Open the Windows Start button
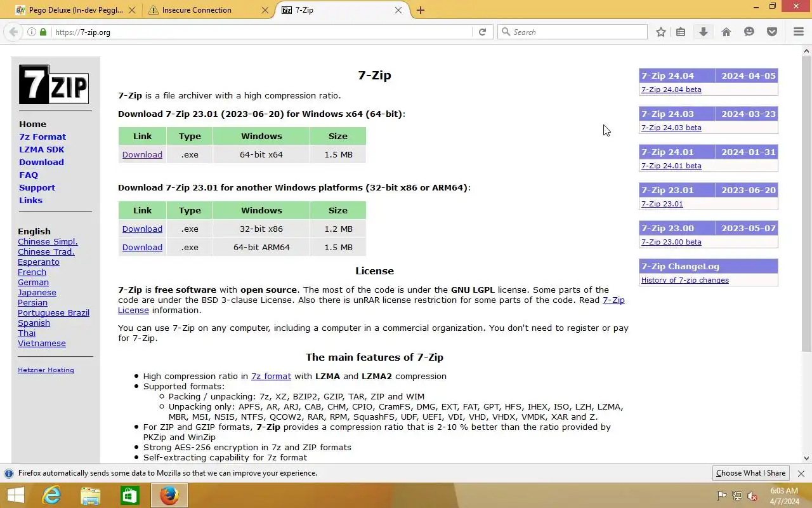This screenshot has height=508, width=812. tap(15, 495)
